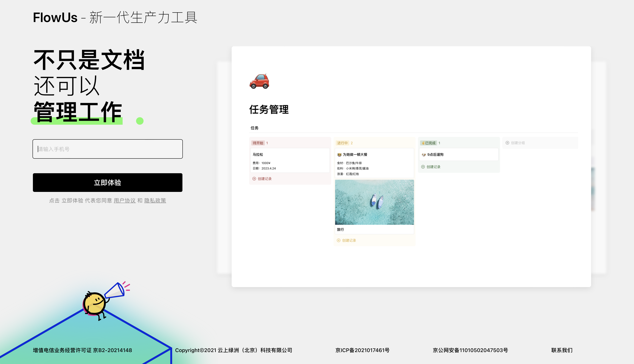Click the 食材: 巴沙鱼/牛排 line
The image size is (634, 364).
click(x=349, y=163)
